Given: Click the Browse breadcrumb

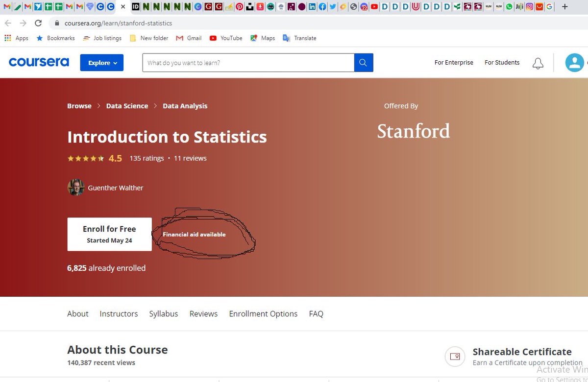Looking at the screenshot, I should 79,106.
